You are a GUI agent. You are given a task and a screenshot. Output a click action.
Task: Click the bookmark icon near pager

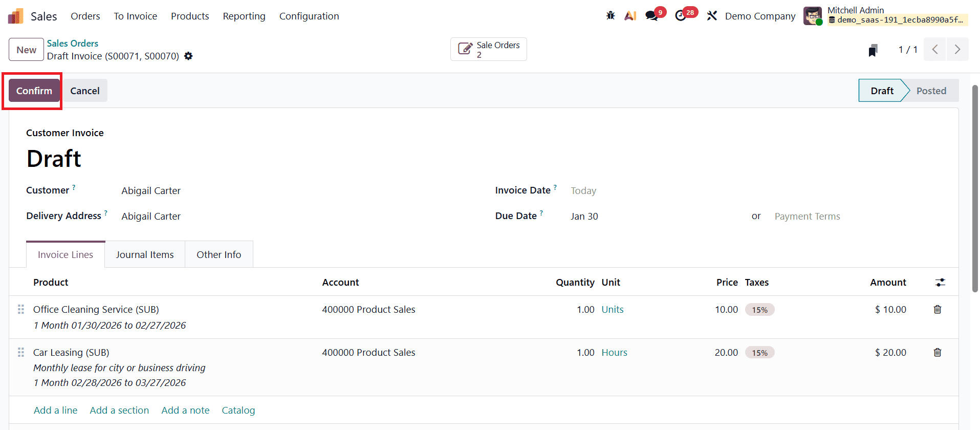[x=873, y=50]
